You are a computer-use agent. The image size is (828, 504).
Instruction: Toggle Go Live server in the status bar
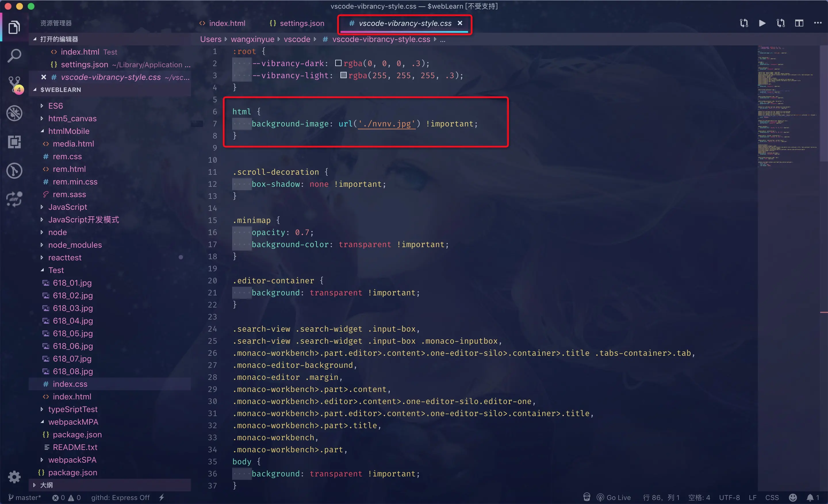tap(614, 497)
